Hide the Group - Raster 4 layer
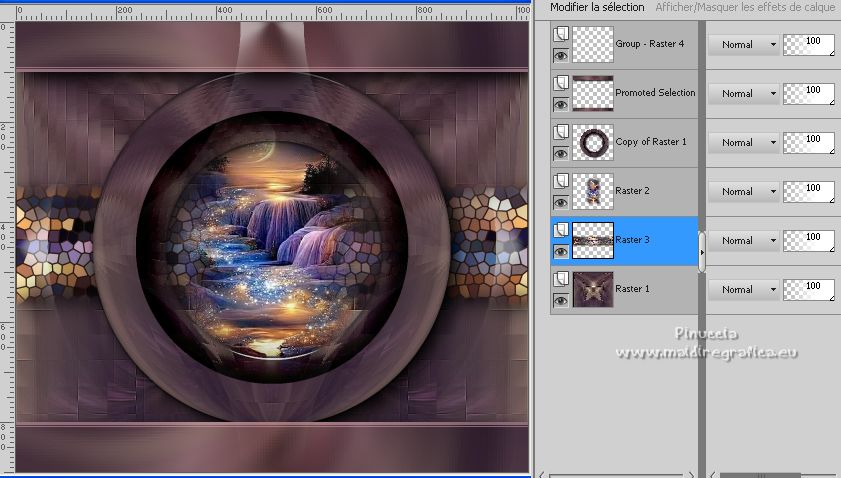This screenshot has height=478, width=841. tap(560, 55)
